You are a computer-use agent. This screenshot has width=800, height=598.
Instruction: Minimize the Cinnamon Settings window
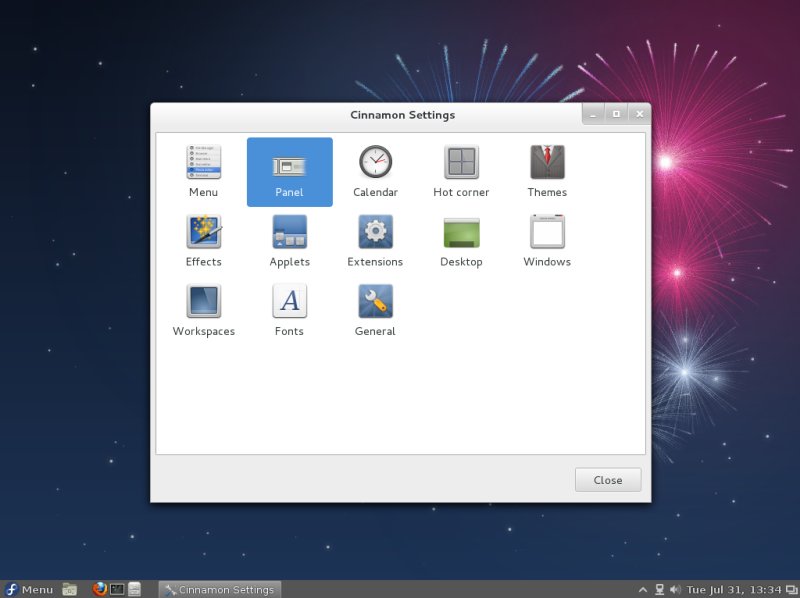click(x=593, y=114)
